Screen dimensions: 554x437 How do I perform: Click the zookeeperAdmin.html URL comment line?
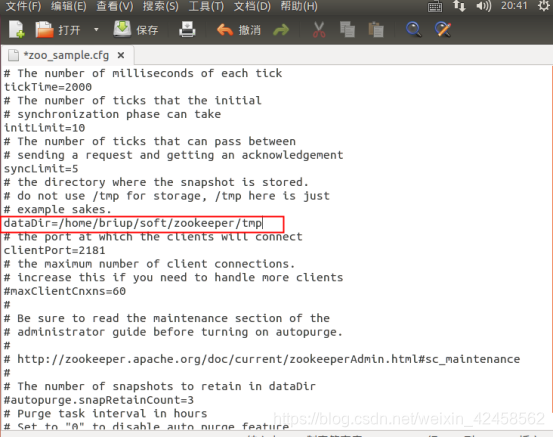[262, 359]
